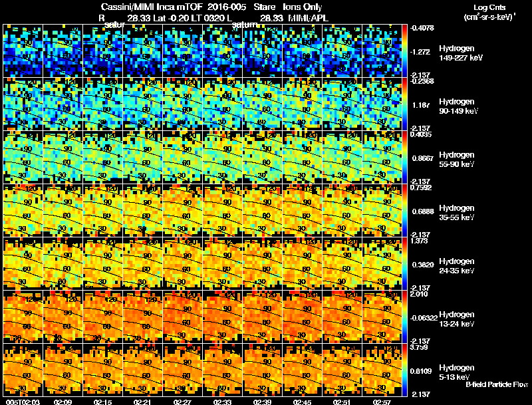Click the 02:39 time label
Screen dimensions: 532x405
[262, 402]
